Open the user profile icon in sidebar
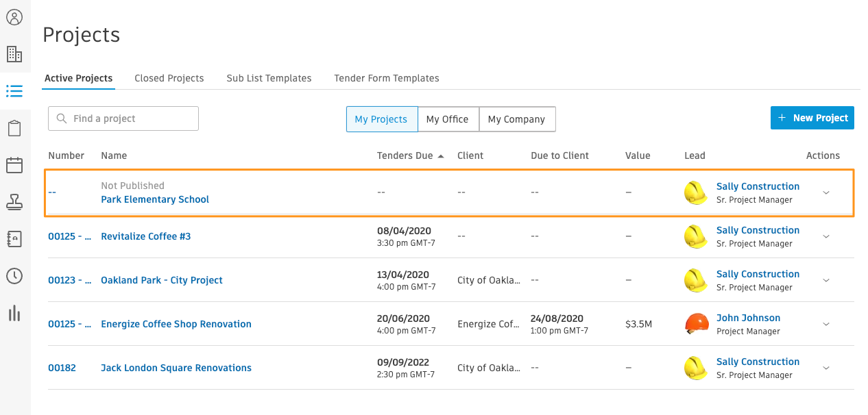Screen dimensions: 868x415 pyautogui.click(x=14, y=17)
